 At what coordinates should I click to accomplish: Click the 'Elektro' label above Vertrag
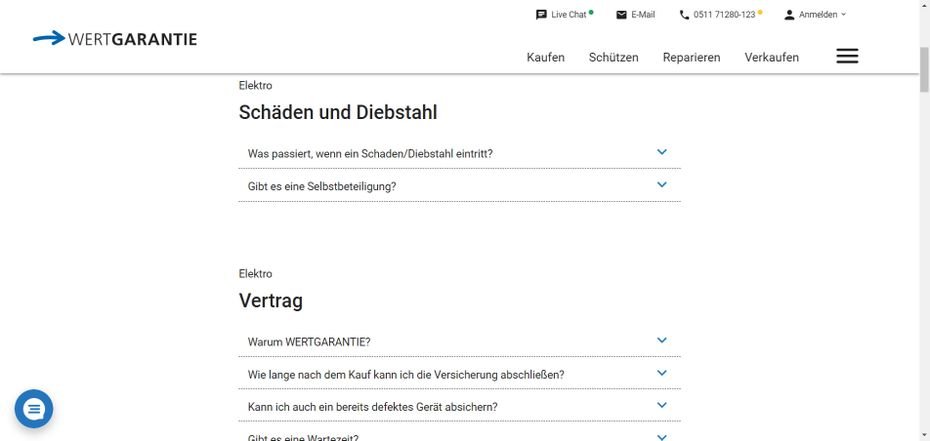click(x=256, y=274)
